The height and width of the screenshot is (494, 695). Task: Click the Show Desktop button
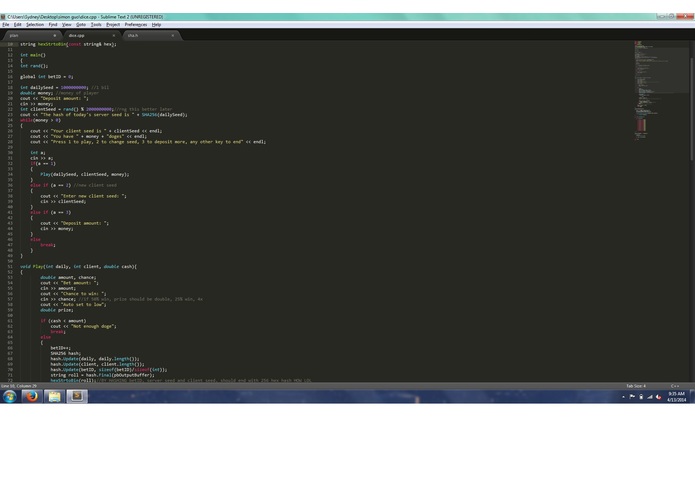pos(692,397)
